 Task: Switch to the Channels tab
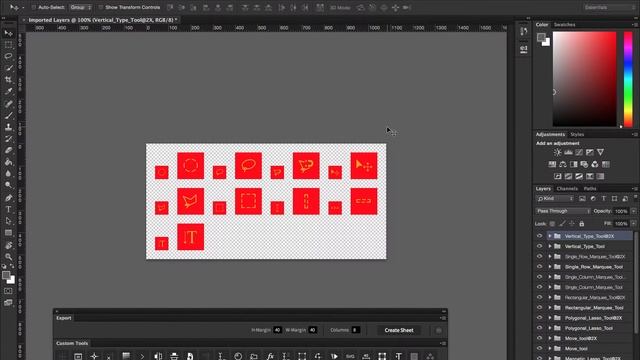coord(567,189)
